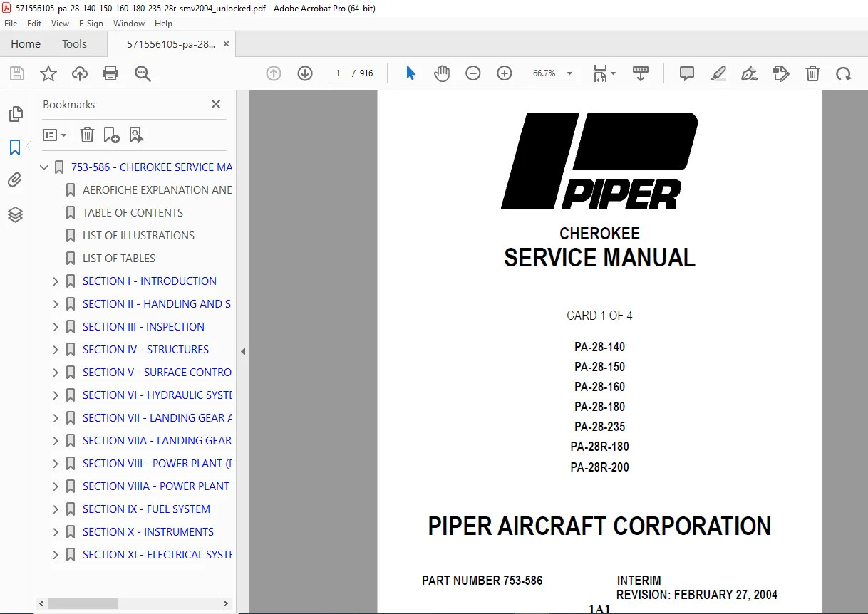868x614 pixels.
Task: Open LIST OF ILLUSTRATIONS bookmark
Action: 138,236
